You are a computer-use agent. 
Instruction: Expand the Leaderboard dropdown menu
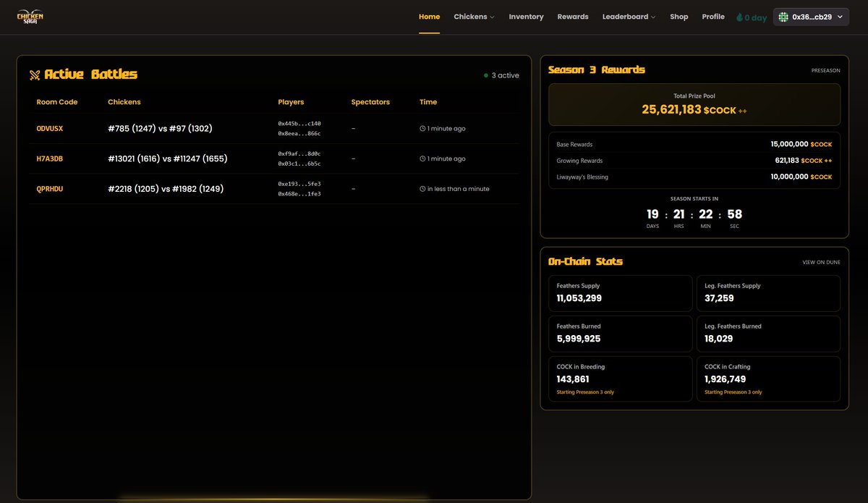629,17
